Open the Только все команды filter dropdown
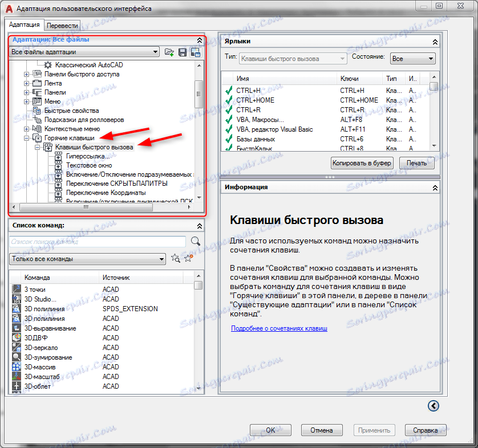 tap(87, 259)
